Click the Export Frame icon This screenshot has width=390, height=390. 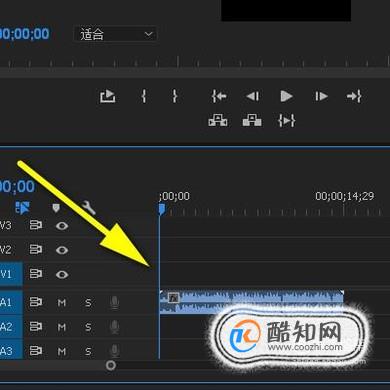point(108,96)
